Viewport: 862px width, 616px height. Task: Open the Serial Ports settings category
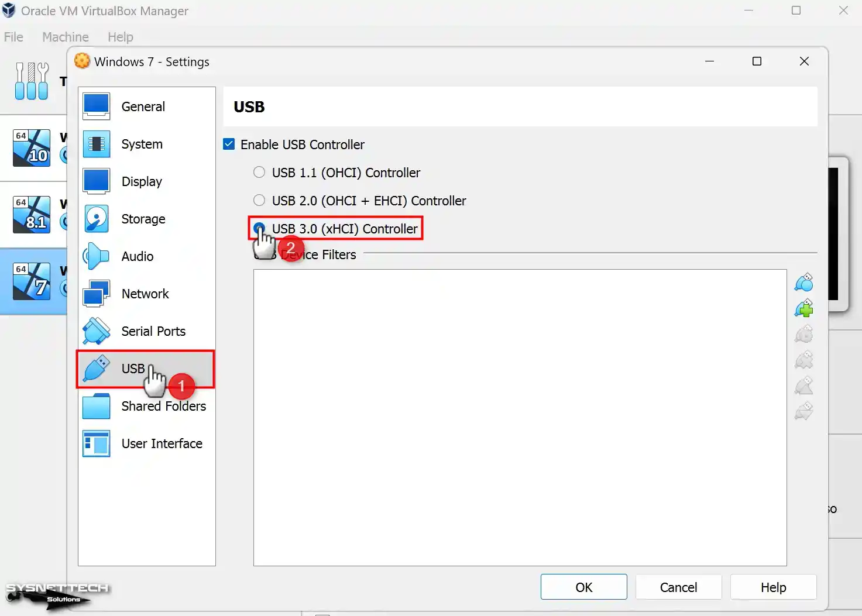(146, 331)
